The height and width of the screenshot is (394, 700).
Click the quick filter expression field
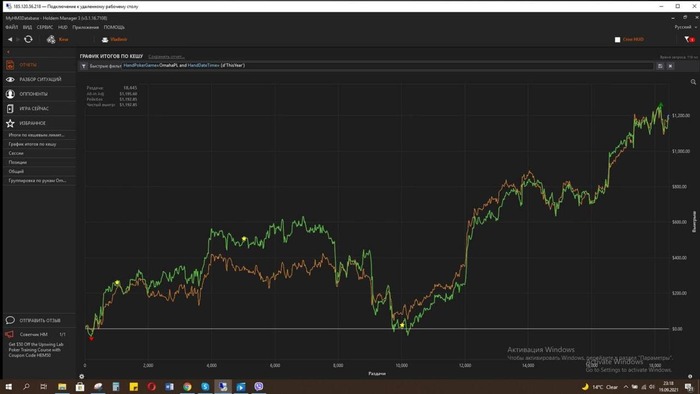pyautogui.click(x=388, y=66)
